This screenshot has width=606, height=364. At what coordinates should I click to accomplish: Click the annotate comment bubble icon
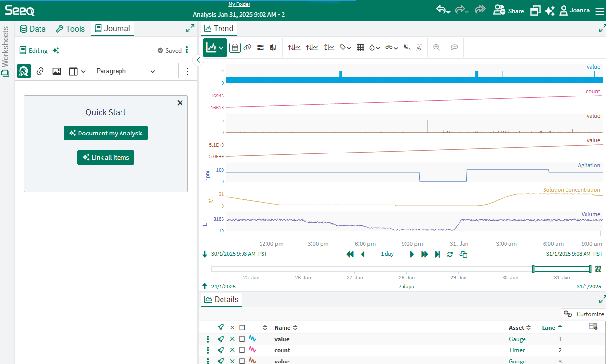(454, 48)
